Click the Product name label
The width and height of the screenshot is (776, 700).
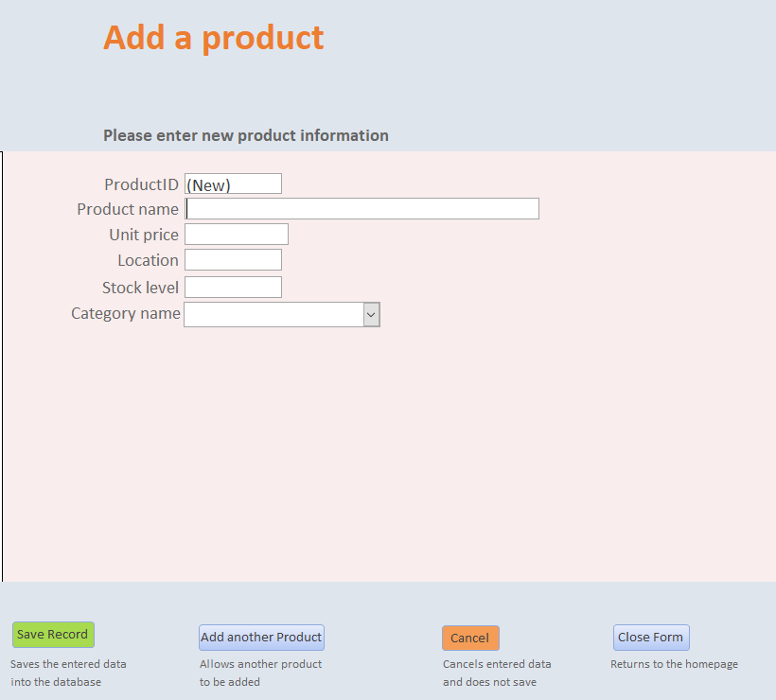(128, 209)
